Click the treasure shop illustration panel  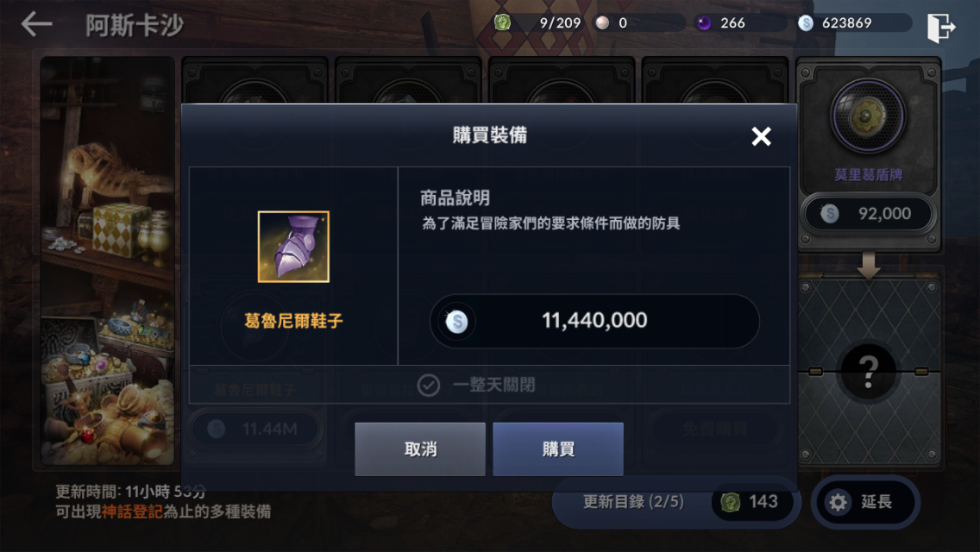pos(108,260)
